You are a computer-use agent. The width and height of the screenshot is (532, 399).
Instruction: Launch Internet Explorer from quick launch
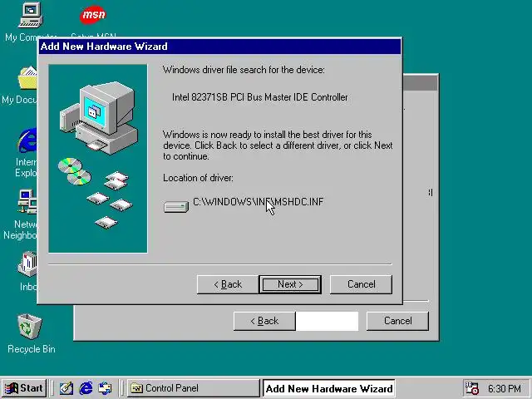86,388
